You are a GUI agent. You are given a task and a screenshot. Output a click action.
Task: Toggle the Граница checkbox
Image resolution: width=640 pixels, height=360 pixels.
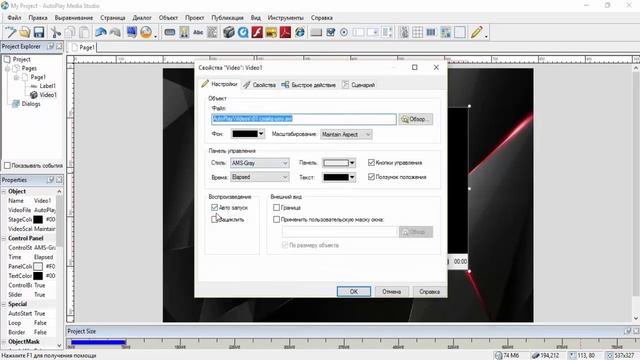click(276, 208)
